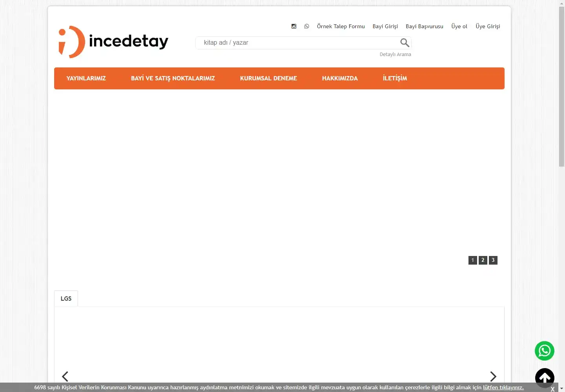Close the cookie notice with X
Viewport: 565px width, 392px height.
(x=552, y=389)
